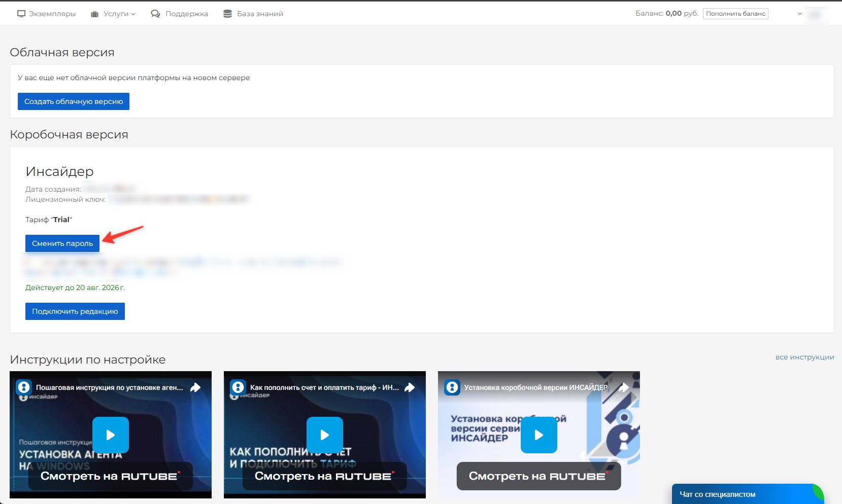Image resolution: width=842 pixels, height=504 pixels.
Task: Expand the Услуги dropdown menu
Action: (x=113, y=14)
